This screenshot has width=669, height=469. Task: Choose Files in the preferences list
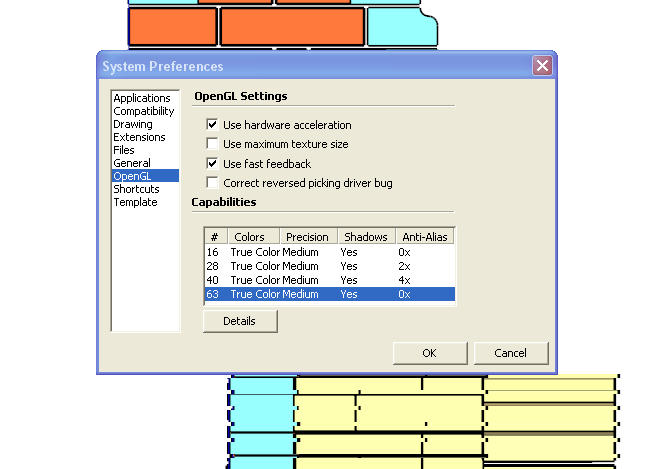[x=124, y=150]
